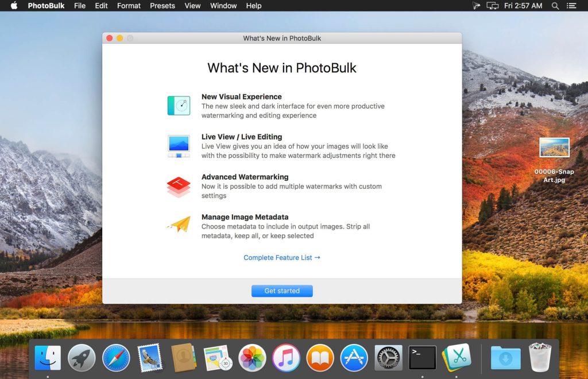
Task: Open the PhotoBulk application menu
Action: pos(46,6)
